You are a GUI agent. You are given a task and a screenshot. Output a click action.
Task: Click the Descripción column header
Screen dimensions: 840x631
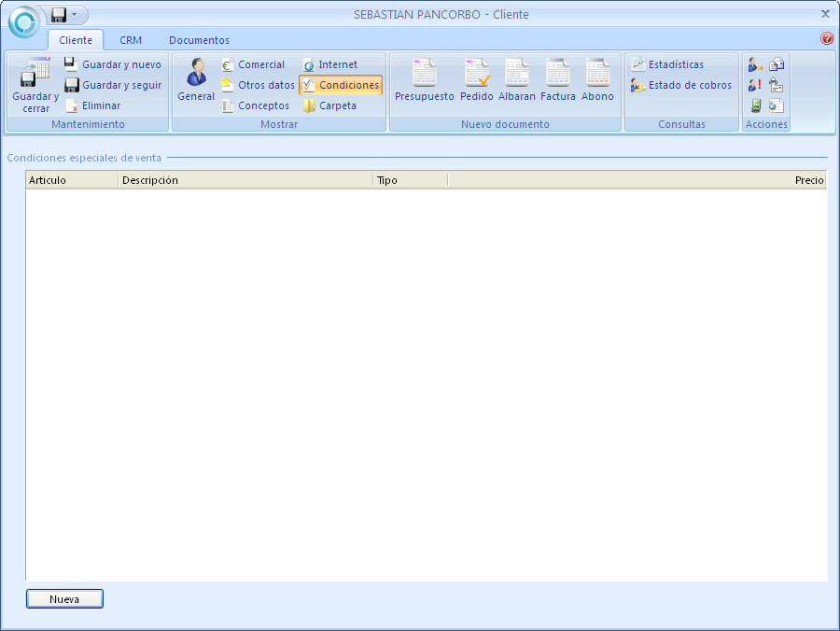pos(245,180)
